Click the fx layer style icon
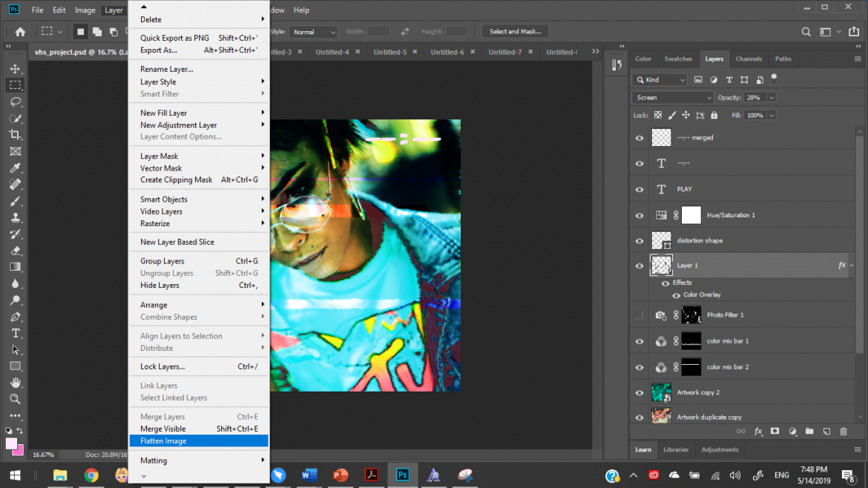This screenshot has width=868, height=488. point(758,431)
